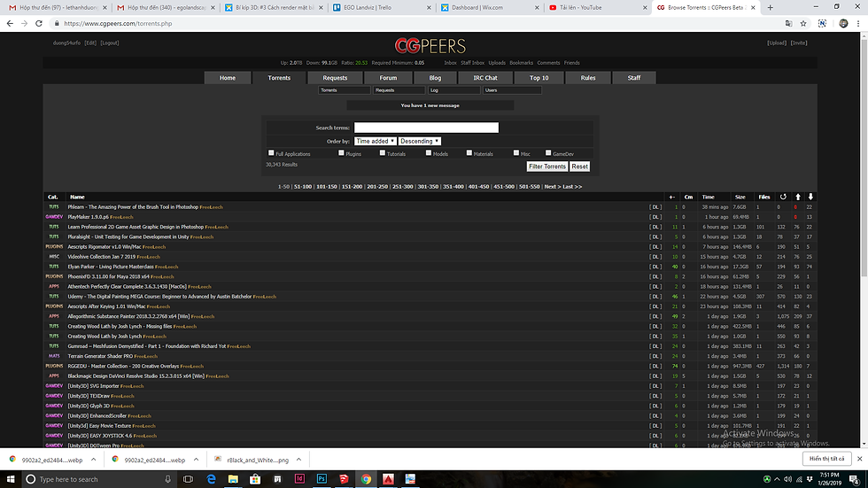Viewport: 868px width, 488px height.
Task: Open the Forum navigation tab
Action: (388, 78)
